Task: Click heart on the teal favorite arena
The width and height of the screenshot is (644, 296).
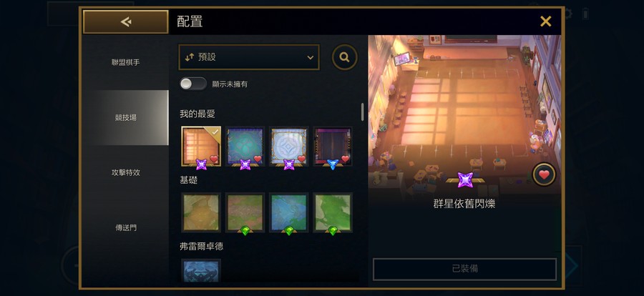Action: coord(258,159)
